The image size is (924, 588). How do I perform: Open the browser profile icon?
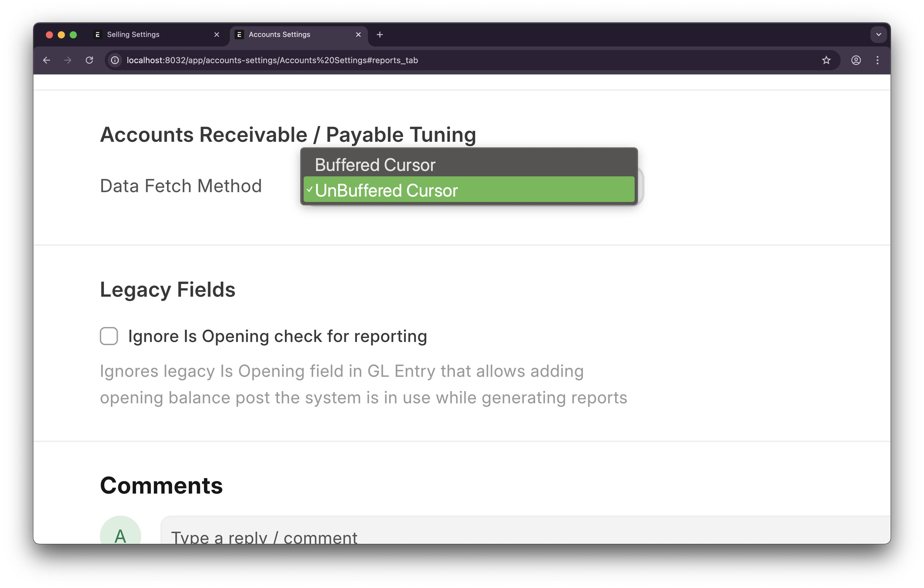click(x=856, y=60)
